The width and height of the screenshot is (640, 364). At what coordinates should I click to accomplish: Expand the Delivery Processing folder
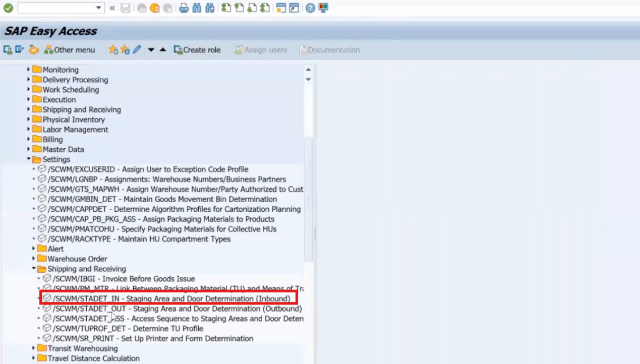pyautogui.click(x=29, y=80)
